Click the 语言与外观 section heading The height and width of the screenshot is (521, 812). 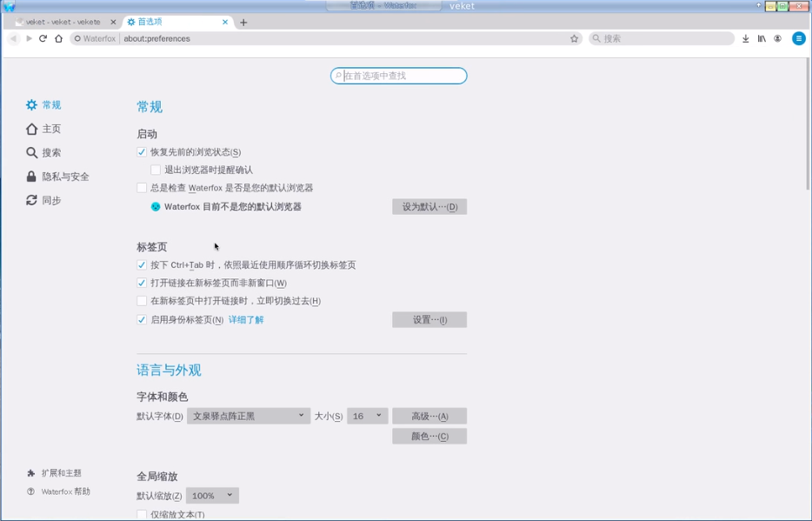pos(169,370)
